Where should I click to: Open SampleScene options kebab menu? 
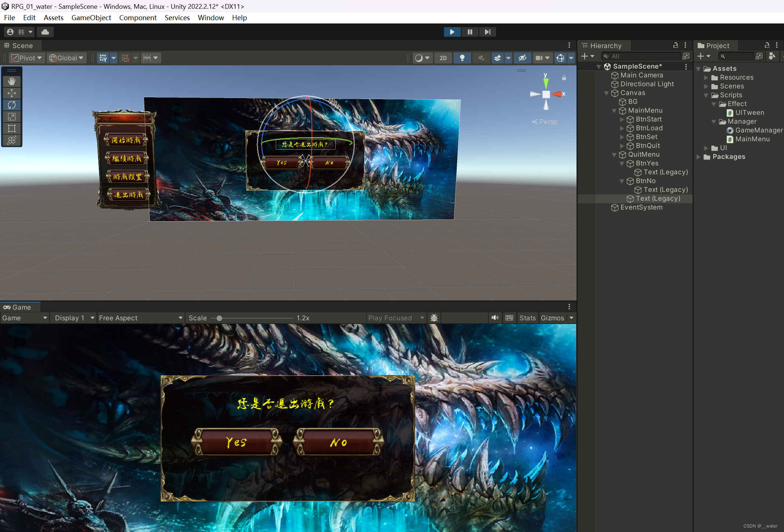(686, 66)
